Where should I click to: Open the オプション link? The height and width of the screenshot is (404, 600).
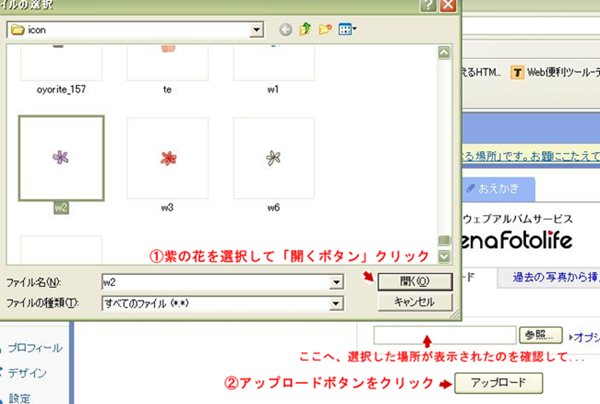[x=584, y=337]
